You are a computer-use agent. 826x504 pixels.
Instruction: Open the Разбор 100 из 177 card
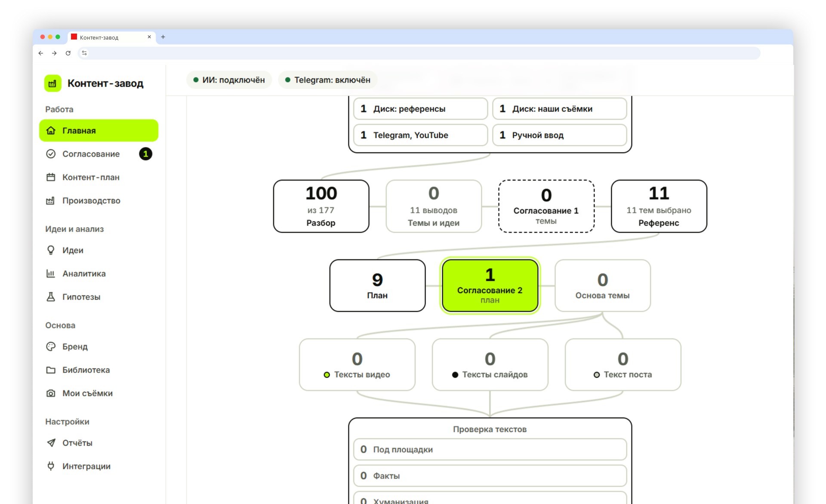[x=321, y=206]
